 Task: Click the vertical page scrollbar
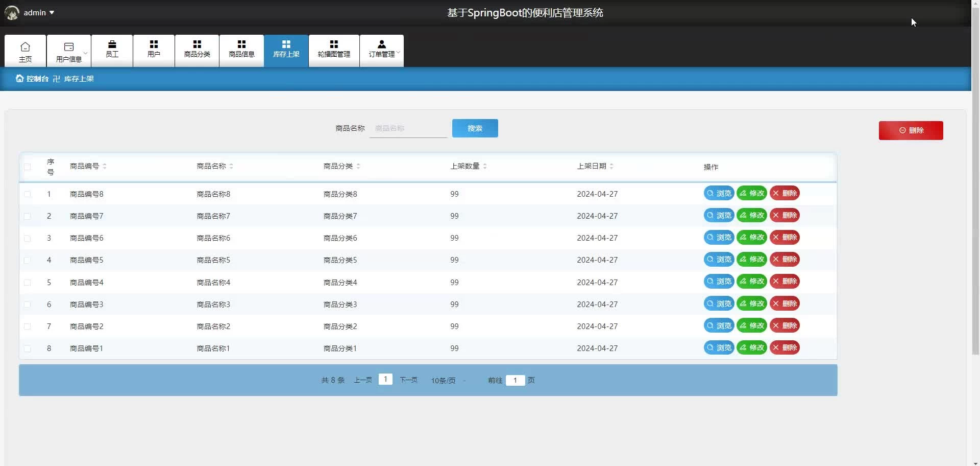coord(975,179)
